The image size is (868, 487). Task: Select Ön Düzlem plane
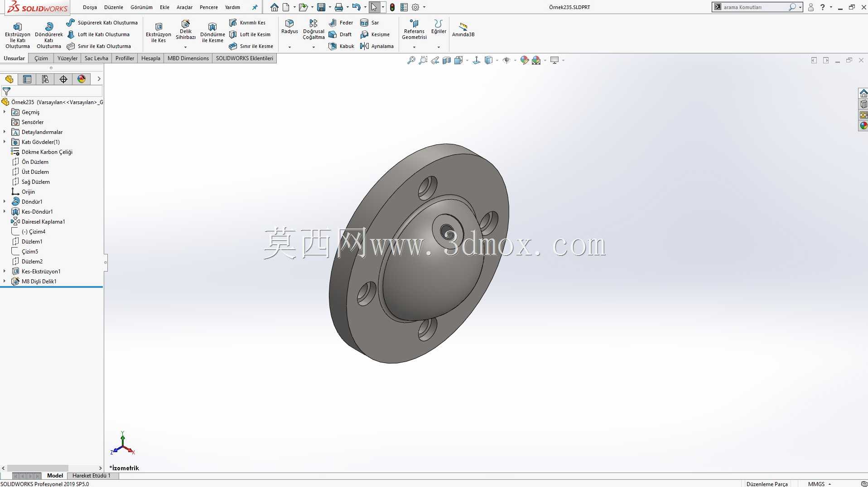pos(30,162)
